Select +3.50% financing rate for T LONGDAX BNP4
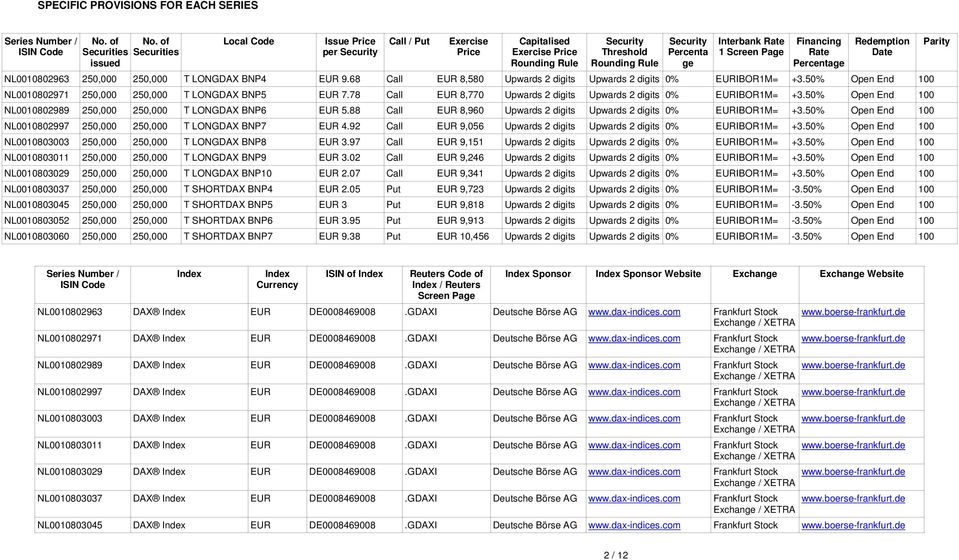Image resolution: width=959 pixels, height=560 pixels. pos(807,79)
